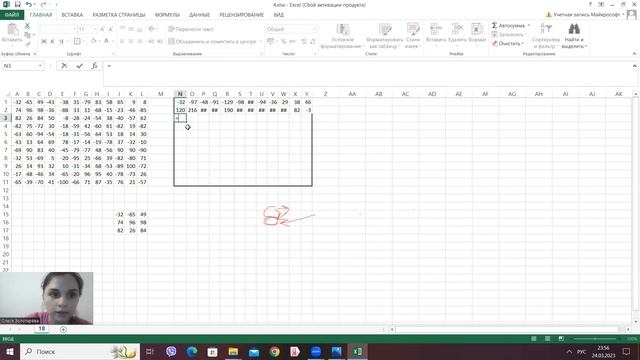Decrease decimal places

[x=313, y=41]
